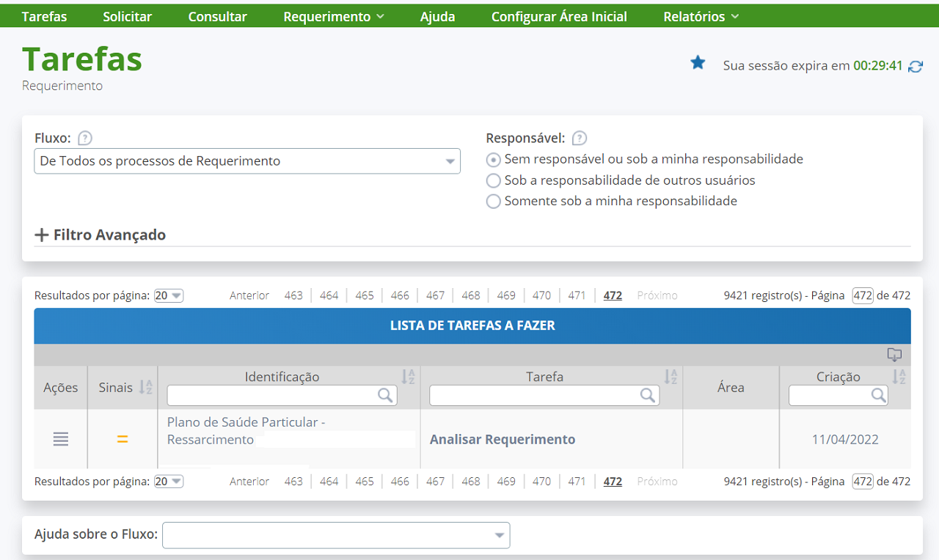
Task: Go to page 463 in the top pagination
Action: [293, 296]
